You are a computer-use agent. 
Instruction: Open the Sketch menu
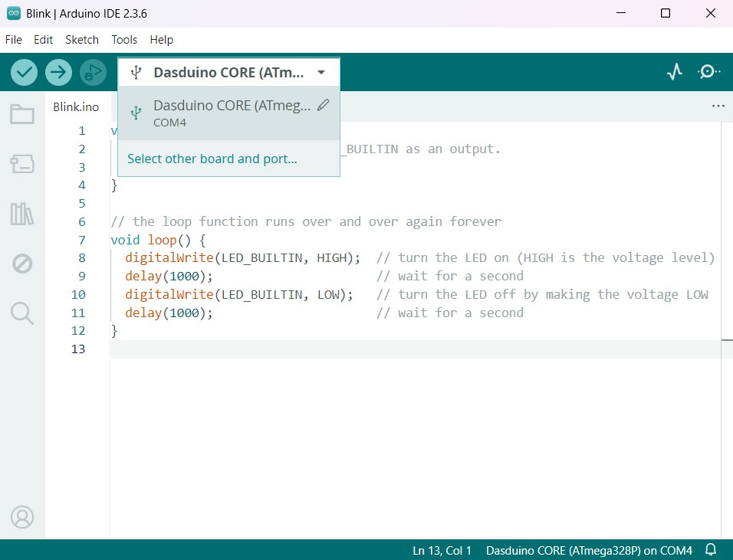[x=82, y=40]
